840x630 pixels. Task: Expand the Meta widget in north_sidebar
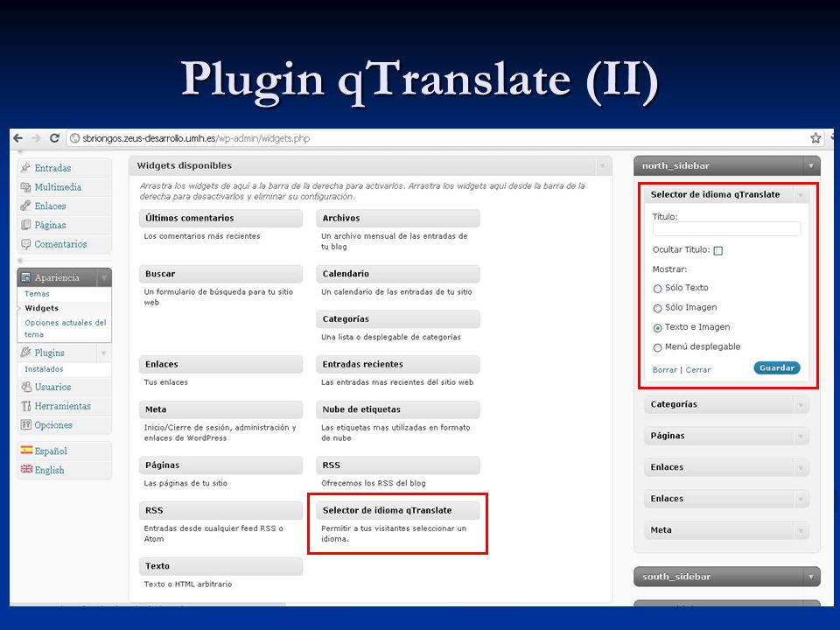[800, 530]
